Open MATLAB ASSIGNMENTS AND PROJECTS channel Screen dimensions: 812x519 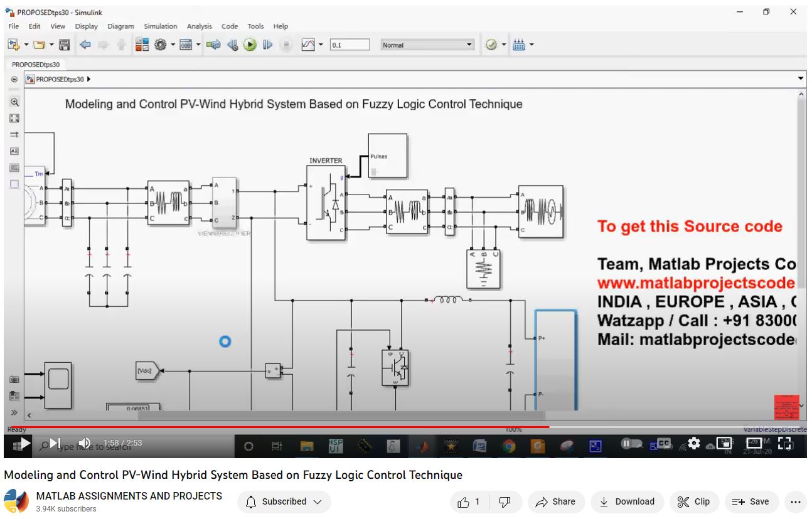pos(129,496)
